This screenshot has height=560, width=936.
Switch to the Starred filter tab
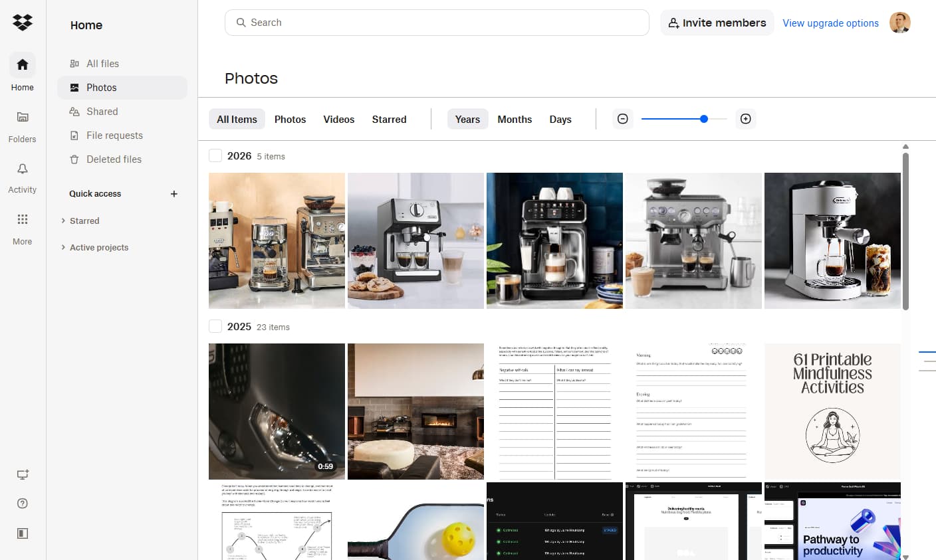coord(389,120)
